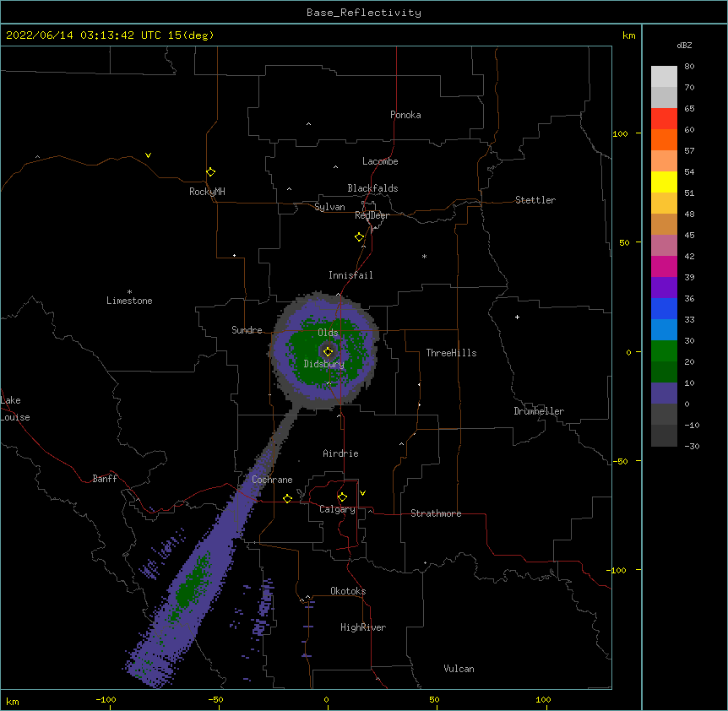Click the yellow diamond marker southeast of Cochrane
Screen dimensions: 728x711
tap(287, 498)
